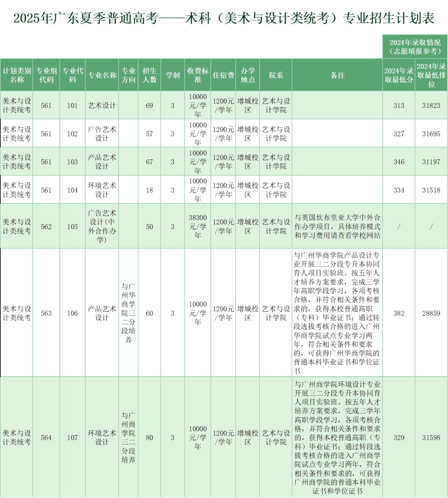Click the 2024年录取最低分 column header
448x498 pixels.
(x=399, y=75)
